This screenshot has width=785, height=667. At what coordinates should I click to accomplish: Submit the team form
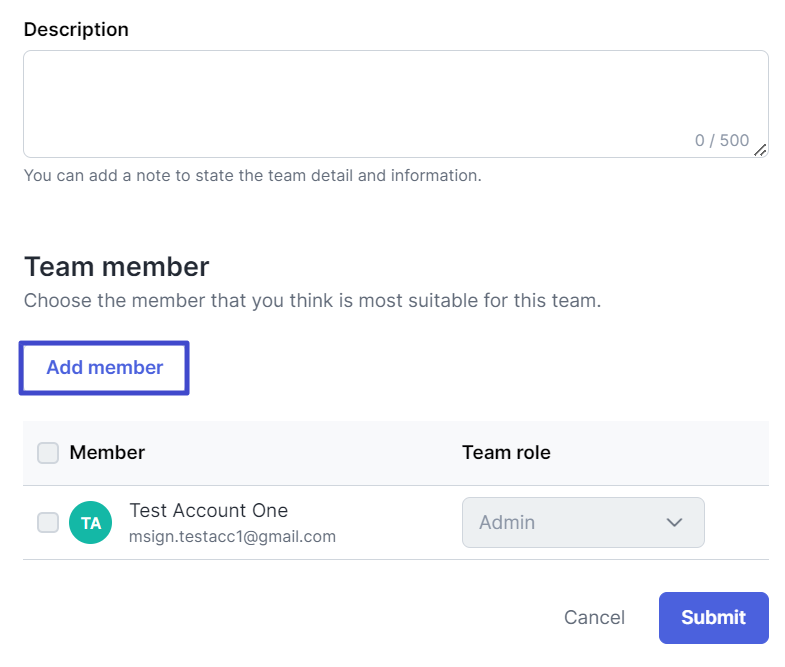(713, 617)
